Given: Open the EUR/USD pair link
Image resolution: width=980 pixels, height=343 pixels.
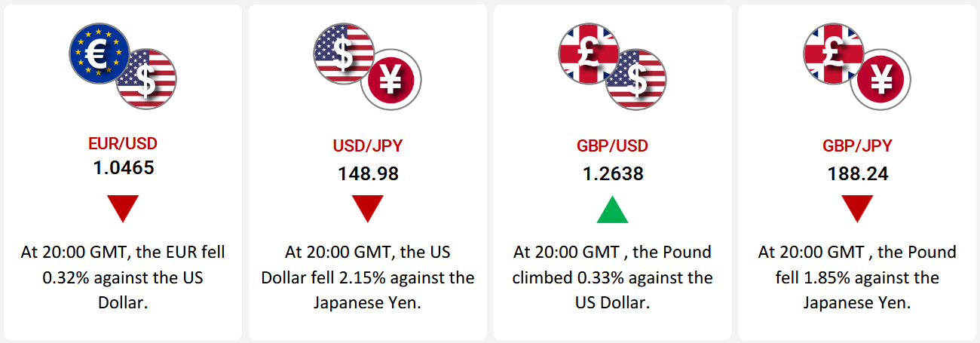Looking at the screenshot, I should point(123,143).
